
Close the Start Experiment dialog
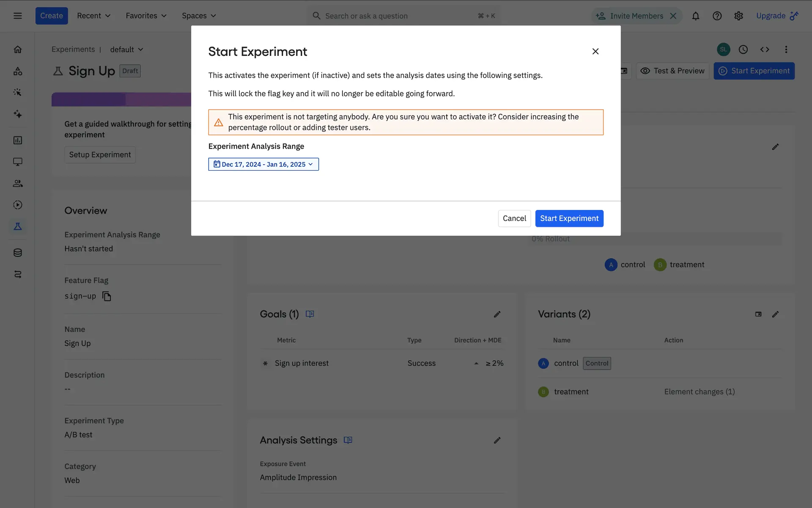595,51
